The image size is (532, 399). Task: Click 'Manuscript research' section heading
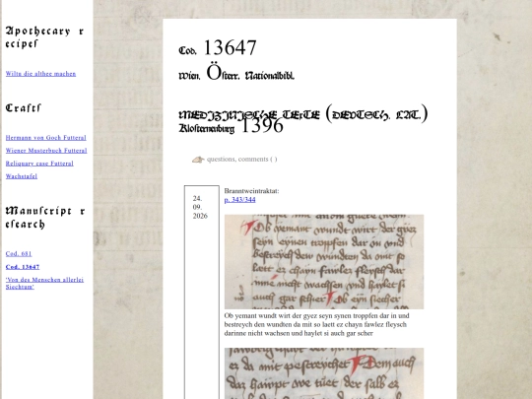coord(44,218)
